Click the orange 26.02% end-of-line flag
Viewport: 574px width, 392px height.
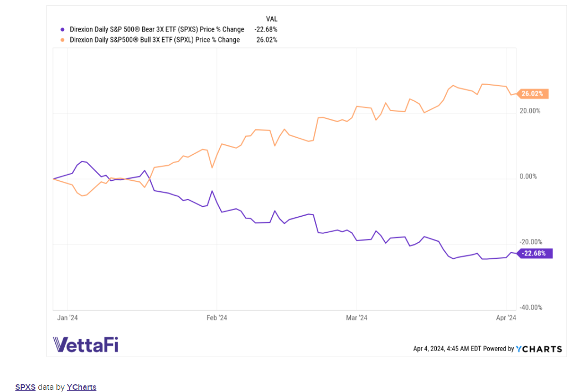pyautogui.click(x=532, y=94)
